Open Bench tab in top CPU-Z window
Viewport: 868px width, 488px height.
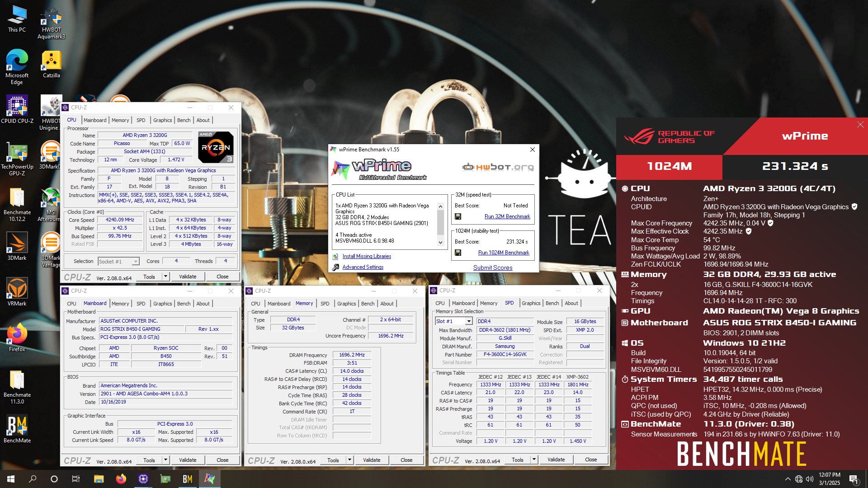(x=184, y=120)
